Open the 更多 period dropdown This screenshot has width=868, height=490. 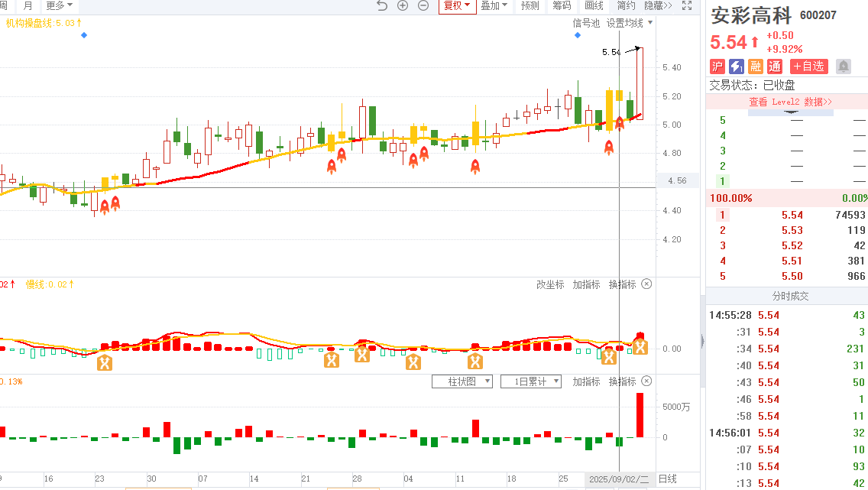pos(60,5)
